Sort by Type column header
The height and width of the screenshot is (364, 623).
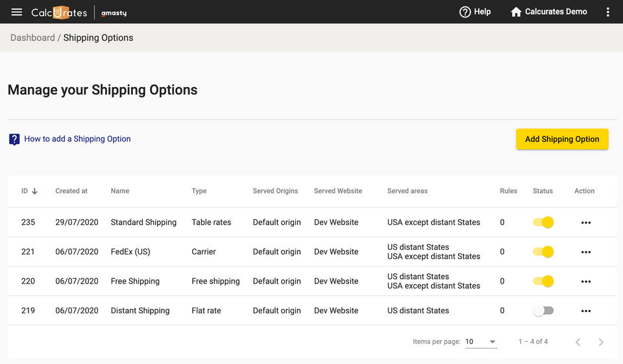(199, 191)
